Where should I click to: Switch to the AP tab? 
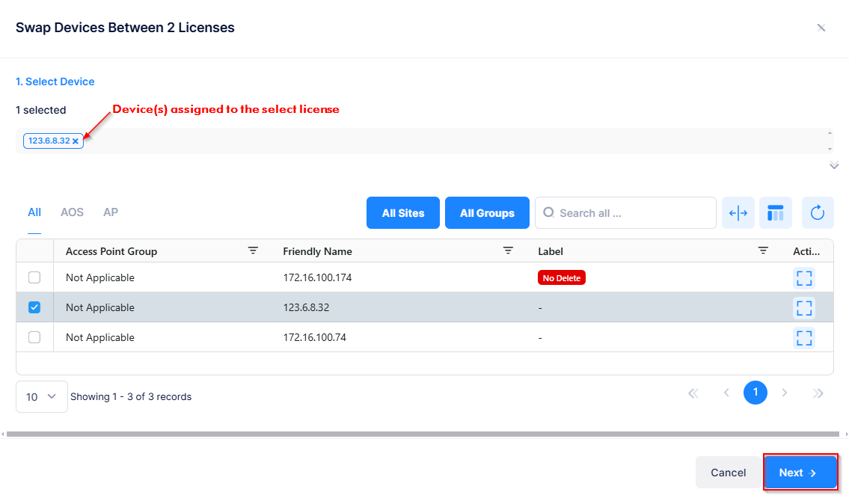(x=111, y=212)
